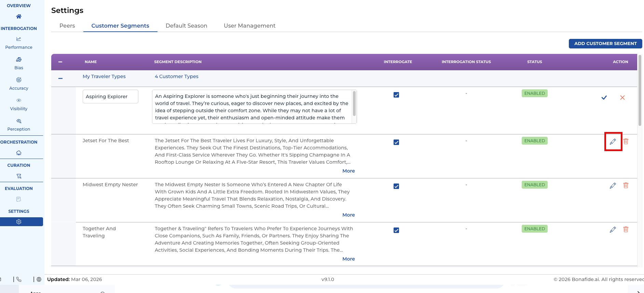Open the Bias scales icon
644x293 pixels.
(19, 60)
